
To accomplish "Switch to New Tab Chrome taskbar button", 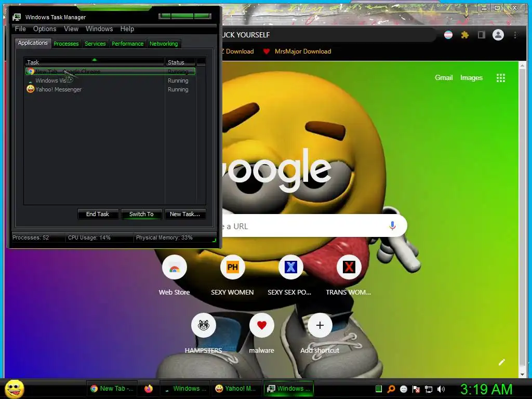I will [x=112, y=389].
